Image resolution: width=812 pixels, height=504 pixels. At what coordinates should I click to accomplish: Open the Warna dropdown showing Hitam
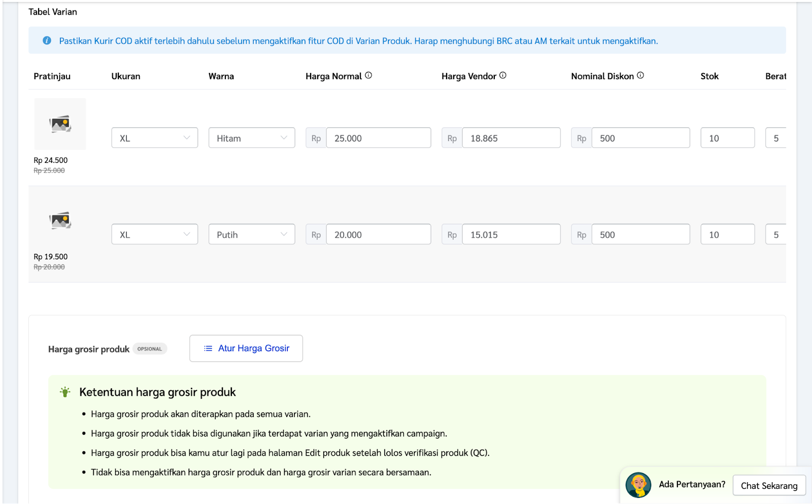[251, 138]
